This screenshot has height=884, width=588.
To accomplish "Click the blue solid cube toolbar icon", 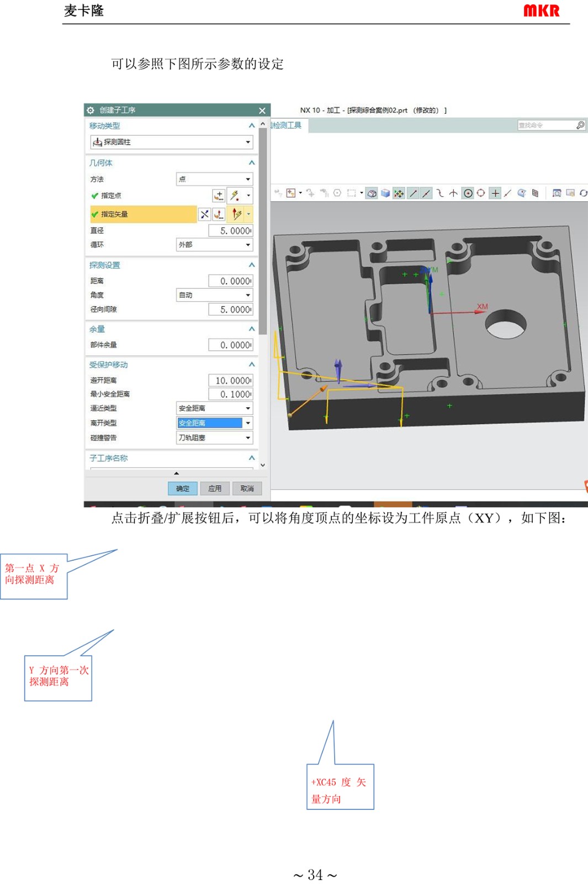I will coord(385,193).
